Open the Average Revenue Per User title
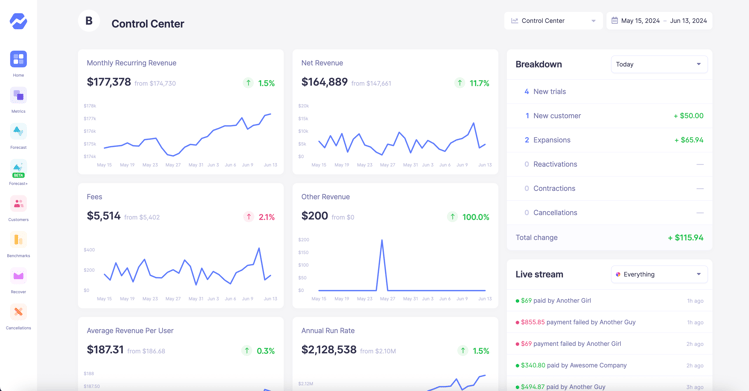Screen dimensions: 749x391 coord(130,330)
